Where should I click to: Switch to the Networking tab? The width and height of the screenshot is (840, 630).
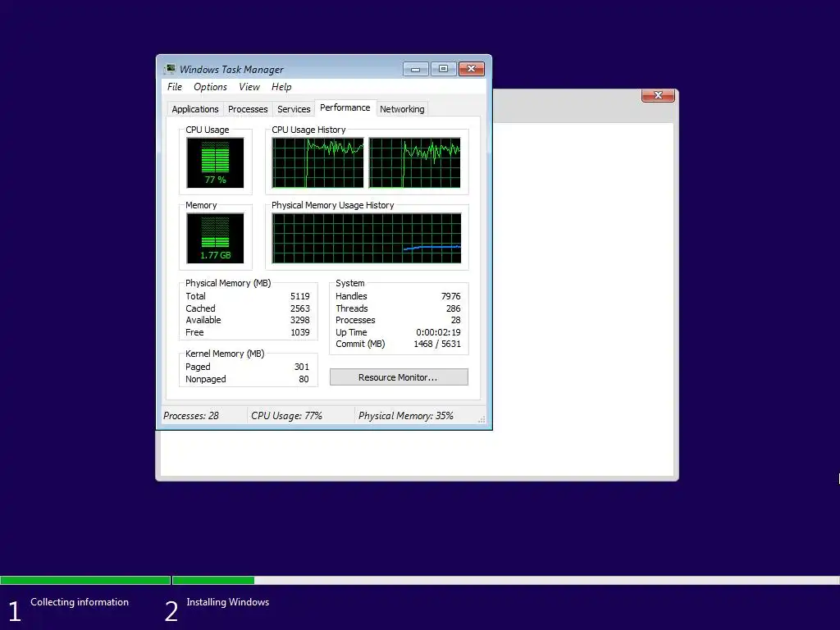pos(402,109)
